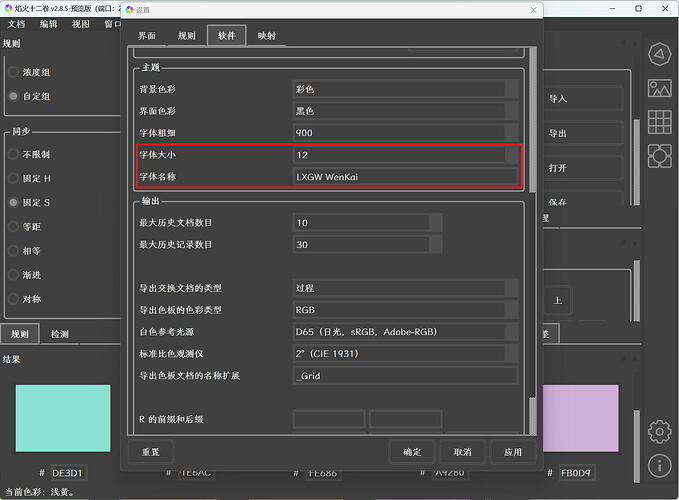Select the color depot icon in sidebar
Screen dimensions: 679x500
point(659,156)
